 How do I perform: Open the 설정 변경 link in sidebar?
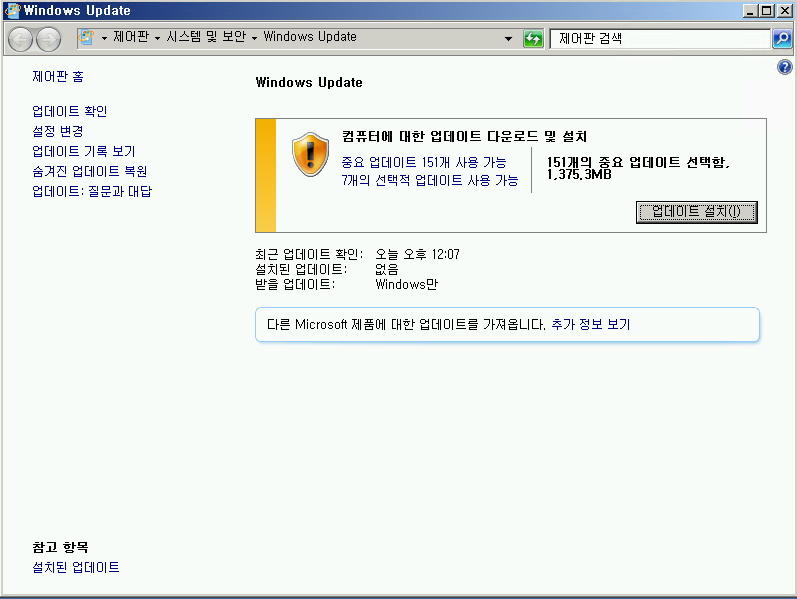tap(57, 131)
